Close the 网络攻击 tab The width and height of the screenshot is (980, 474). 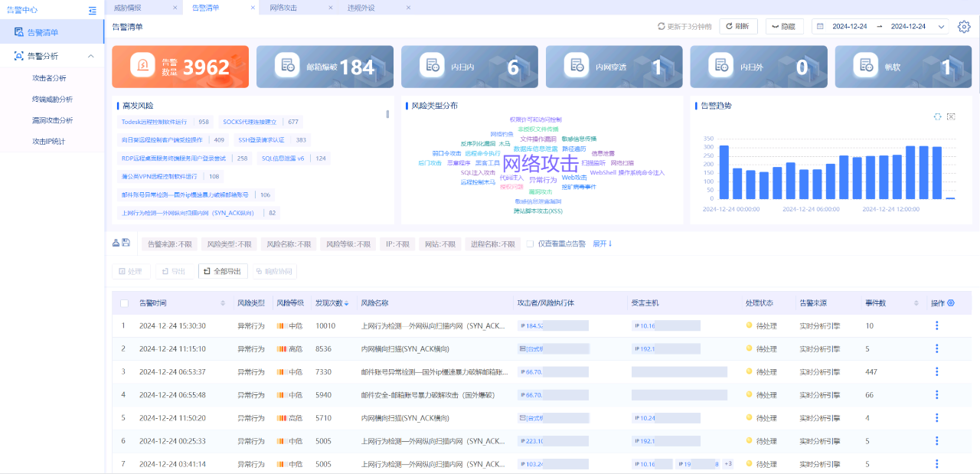tap(330, 7)
